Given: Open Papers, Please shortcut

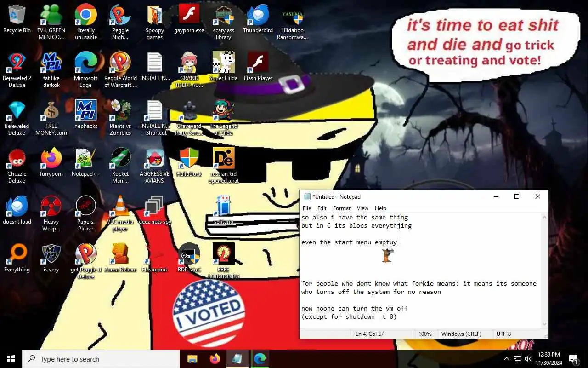Looking at the screenshot, I should click(x=86, y=213).
